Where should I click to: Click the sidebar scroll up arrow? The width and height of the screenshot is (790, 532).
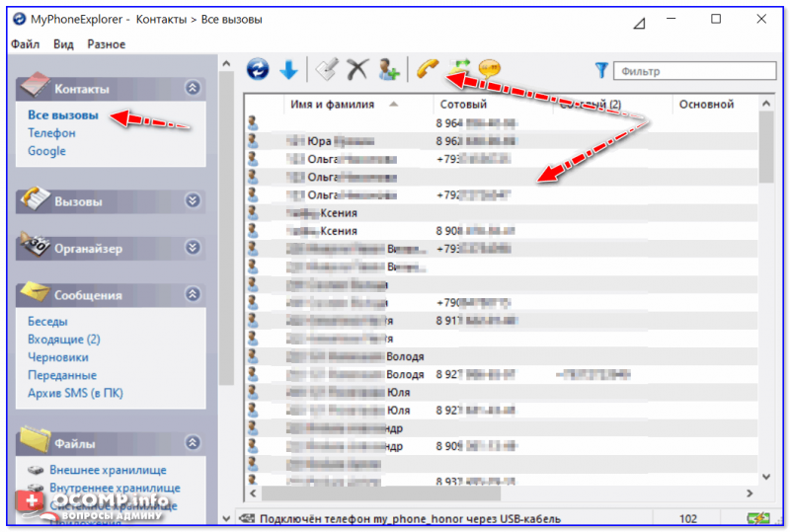(x=226, y=64)
